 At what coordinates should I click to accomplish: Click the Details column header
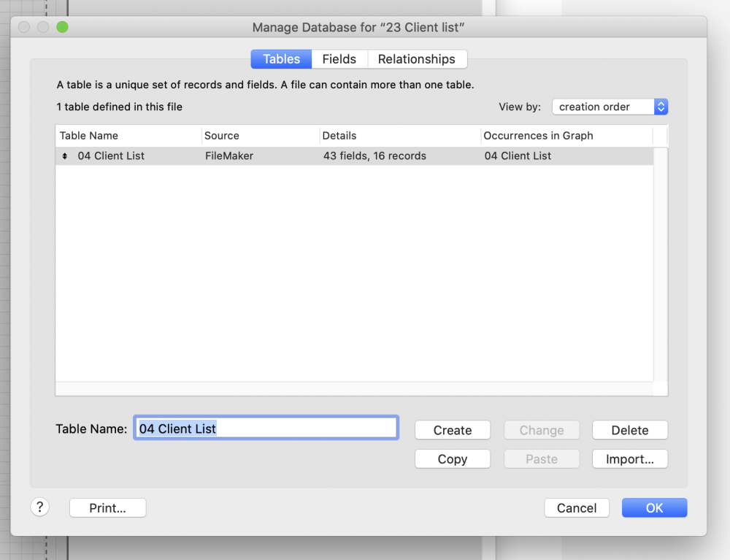tap(399, 136)
